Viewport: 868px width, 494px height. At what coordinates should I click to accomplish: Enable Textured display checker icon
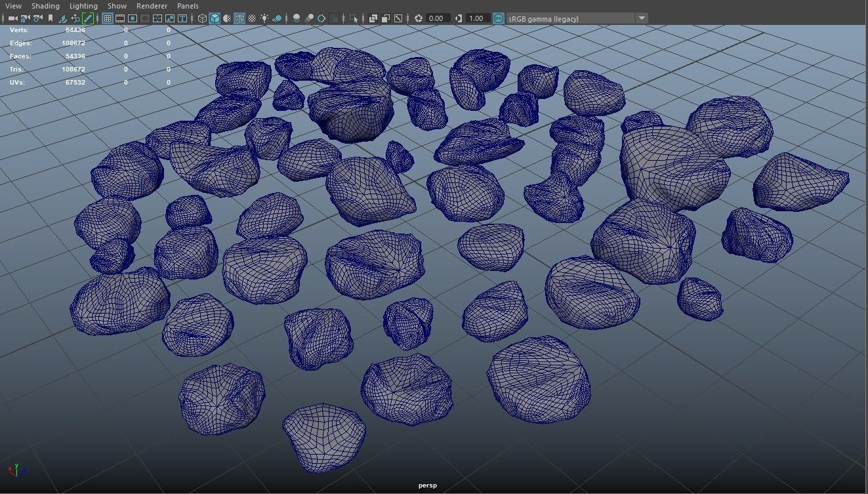tap(252, 18)
